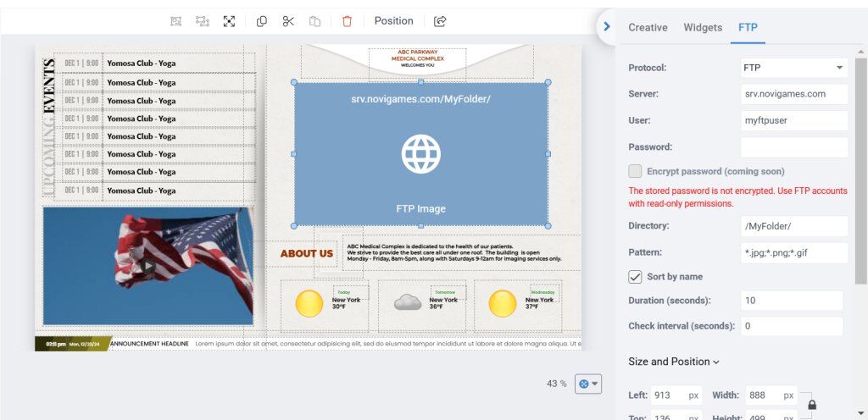Open the Position menu in toolbar
The height and width of the screenshot is (420, 868).
[393, 21]
